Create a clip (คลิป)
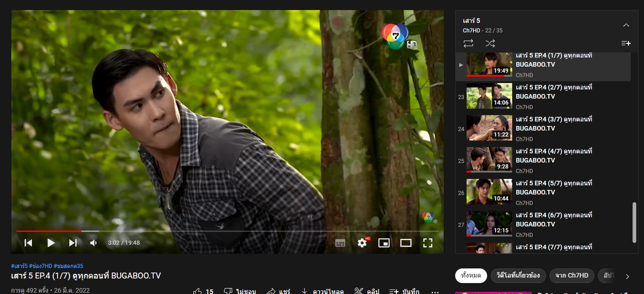 click(x=367, y=291)
